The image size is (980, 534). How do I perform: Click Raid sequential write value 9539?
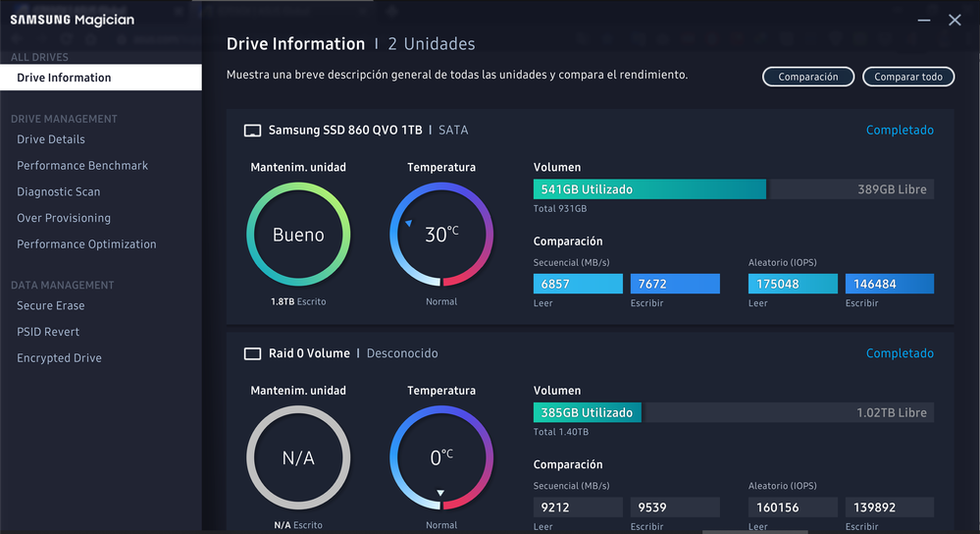(x=675, y=507)
